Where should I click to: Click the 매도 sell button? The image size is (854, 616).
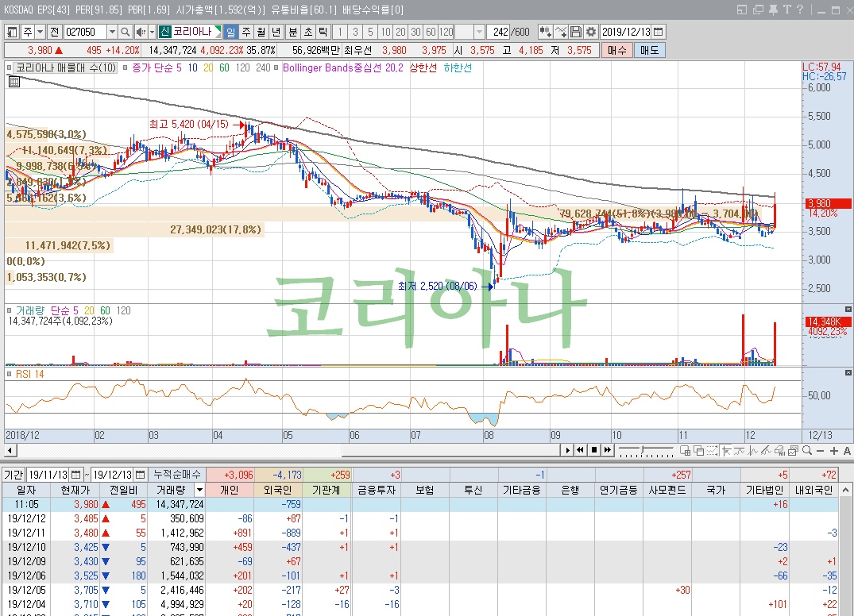tap(650, 51)
